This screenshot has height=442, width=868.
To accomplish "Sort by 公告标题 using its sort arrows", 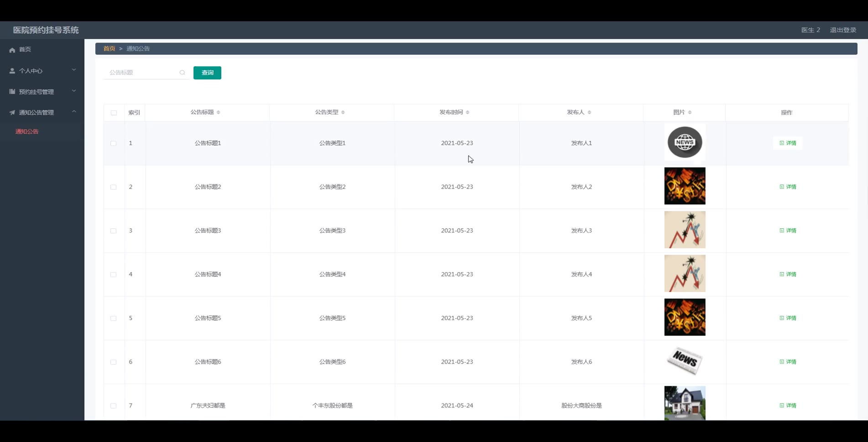I will pos(219,112).
